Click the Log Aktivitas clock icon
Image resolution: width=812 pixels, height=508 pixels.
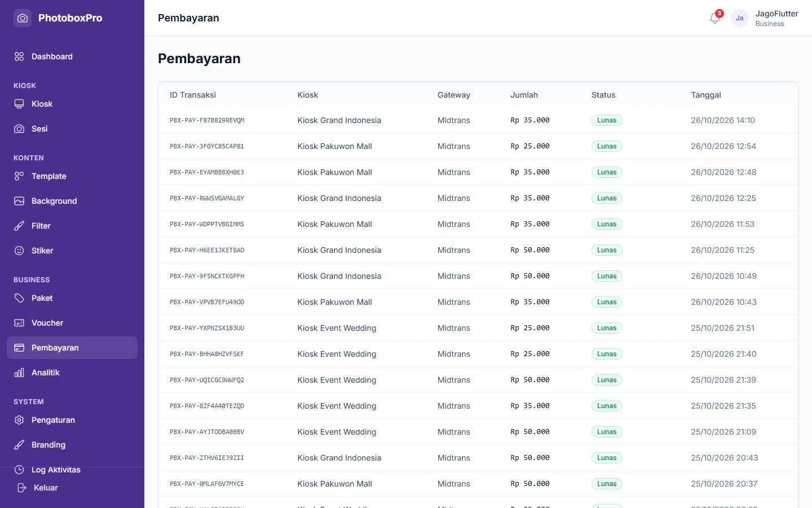[x=19, y=470]
